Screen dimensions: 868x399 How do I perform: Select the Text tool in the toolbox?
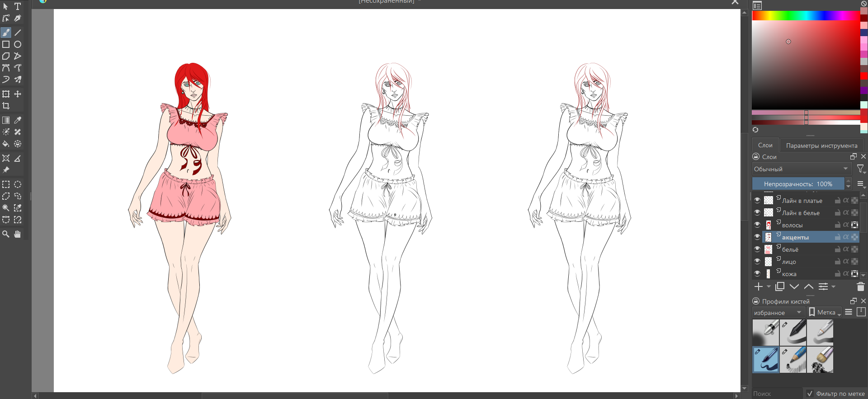pos(18,6)
